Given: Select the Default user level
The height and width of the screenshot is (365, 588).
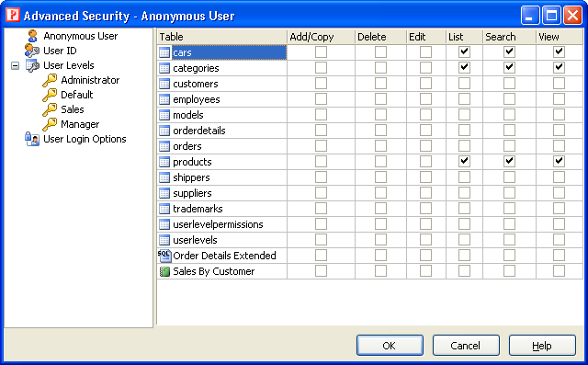Looking at the screenshot, I should [77, 95].
